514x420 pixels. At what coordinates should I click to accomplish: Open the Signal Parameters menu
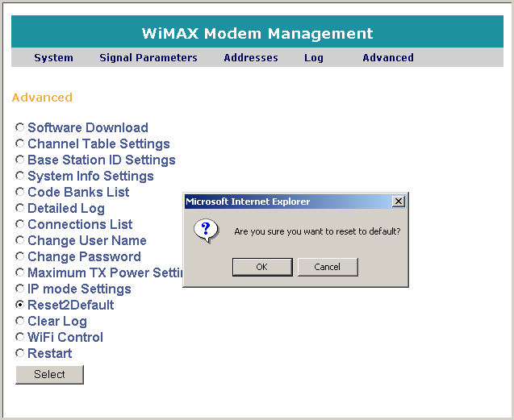[148, 58]
